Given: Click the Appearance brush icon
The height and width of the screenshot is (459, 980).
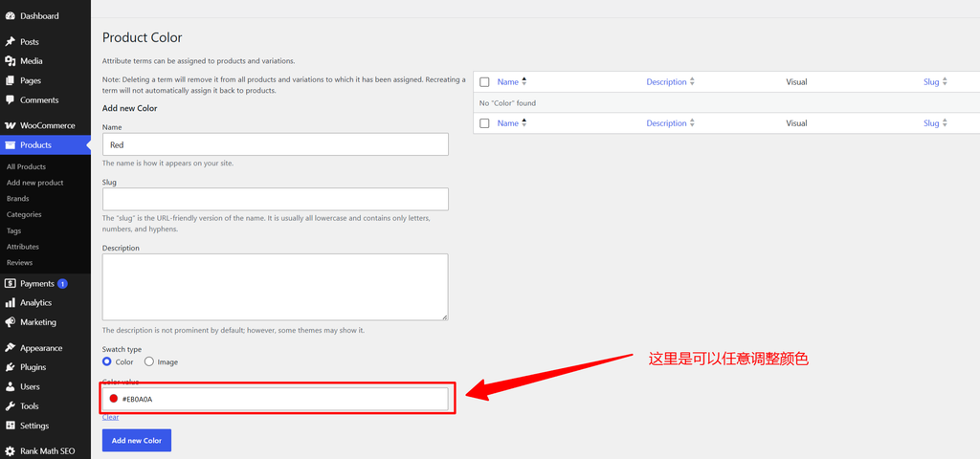Looking at the screenshot, I should 10,348.
